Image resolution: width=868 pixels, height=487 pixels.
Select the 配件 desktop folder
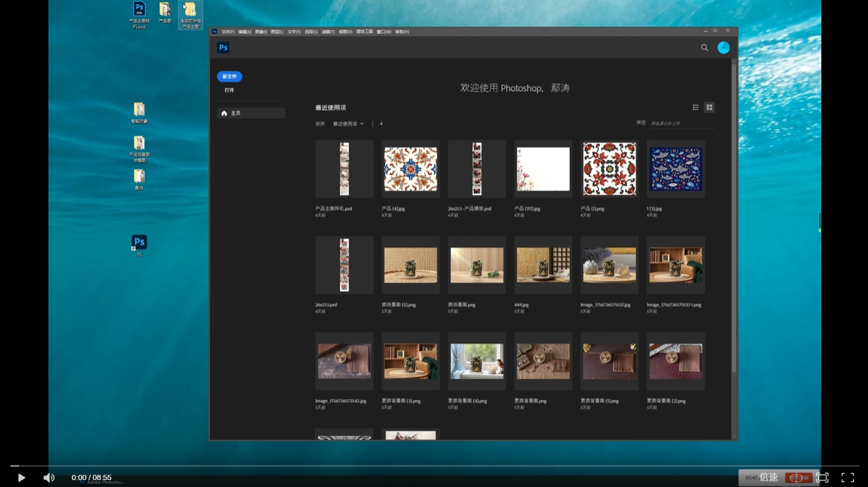139,179
